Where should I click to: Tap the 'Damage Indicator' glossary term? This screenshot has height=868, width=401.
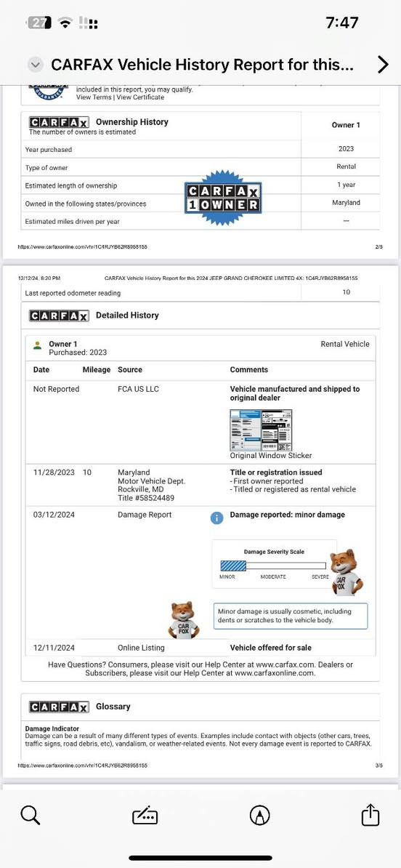click(52, 728)
